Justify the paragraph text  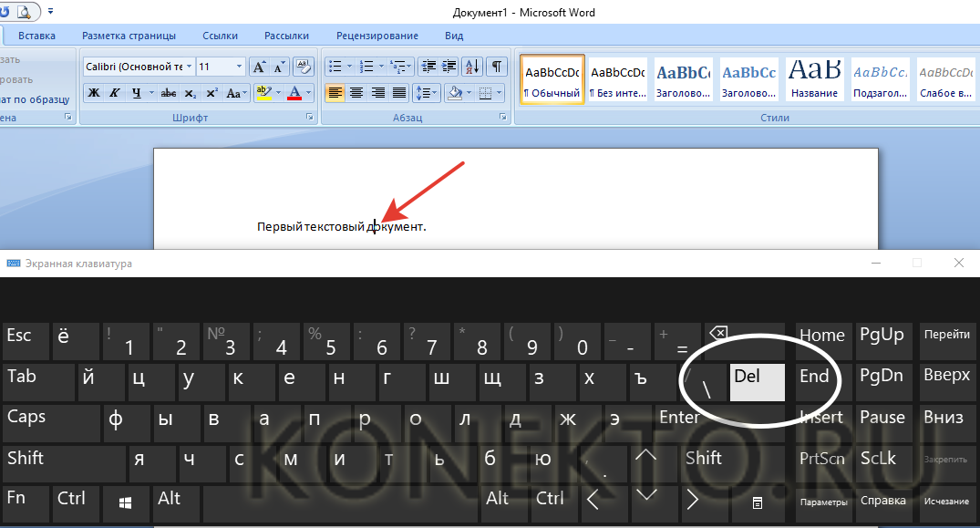[x=399, y=93]
